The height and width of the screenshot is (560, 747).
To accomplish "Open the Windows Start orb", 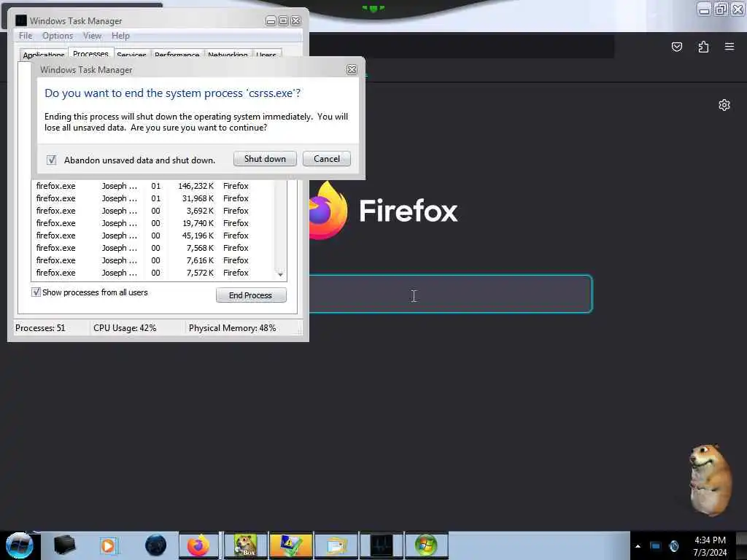I will coord(19,545).
